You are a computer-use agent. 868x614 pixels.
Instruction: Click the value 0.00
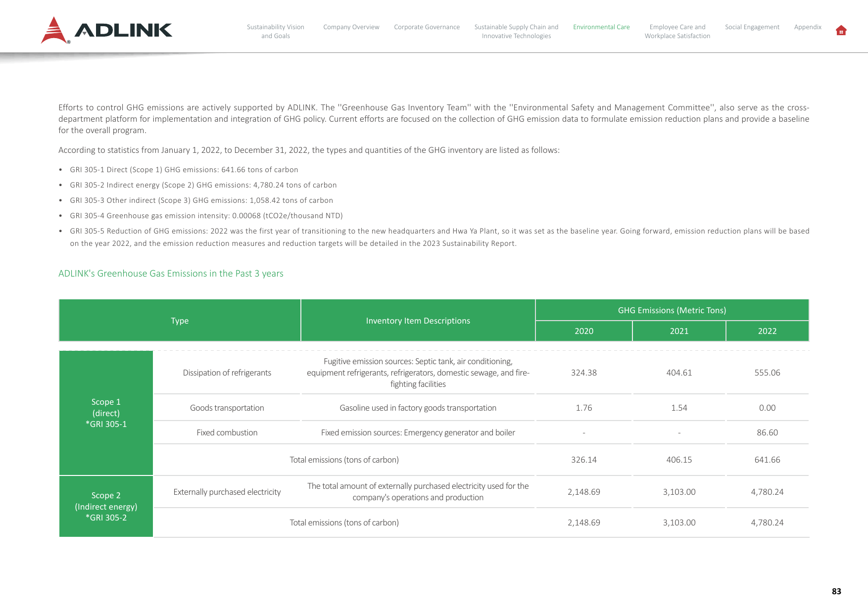tap(767, 408)
